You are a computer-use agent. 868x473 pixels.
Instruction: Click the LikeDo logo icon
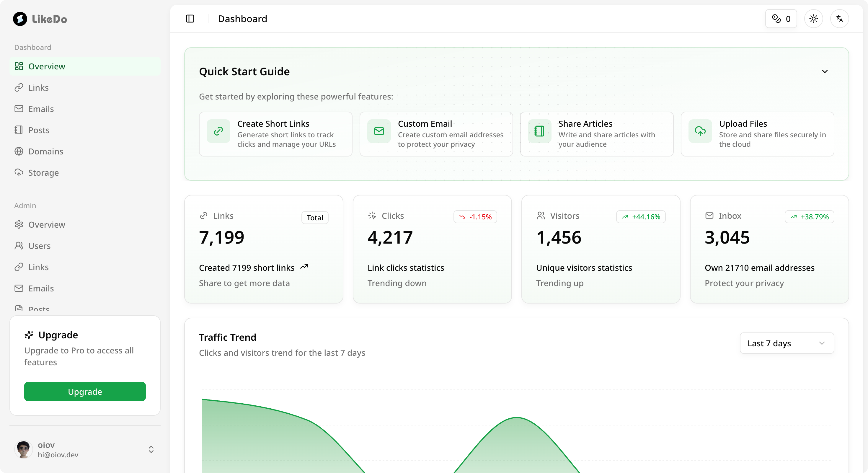(20, 19)
